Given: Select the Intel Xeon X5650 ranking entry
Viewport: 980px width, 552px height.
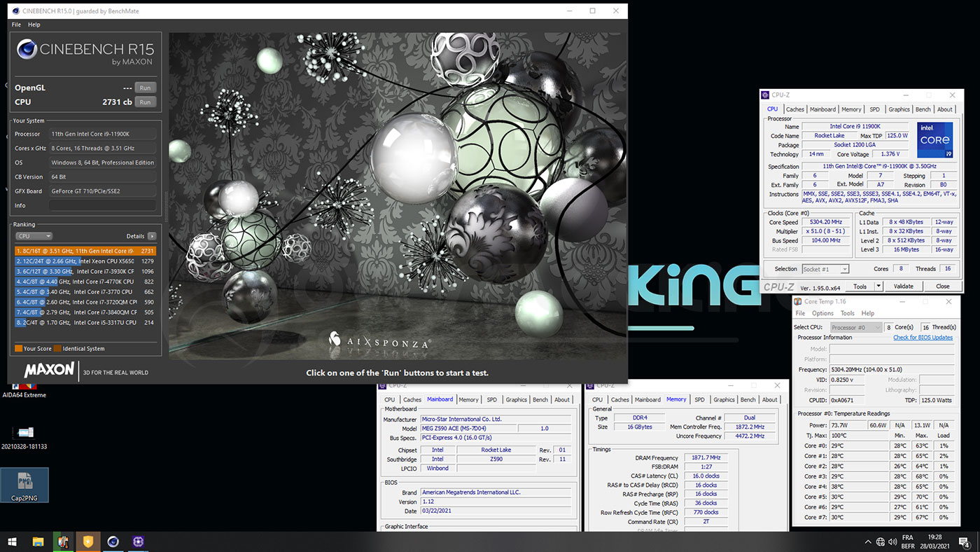Looking at the screenshot, I should pos(85,261).
